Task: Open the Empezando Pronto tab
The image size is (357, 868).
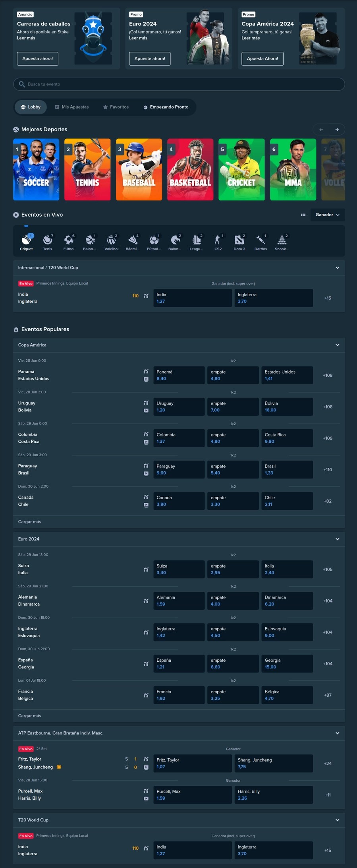Action: pos(166,107)
